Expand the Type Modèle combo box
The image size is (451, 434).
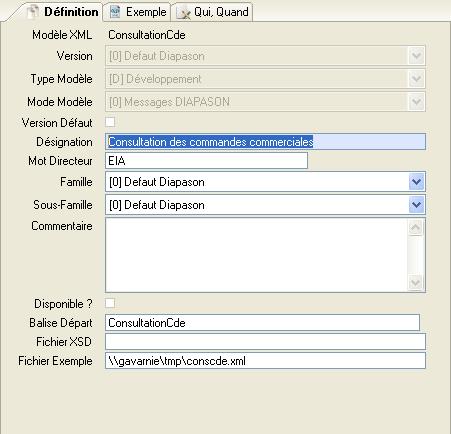265,79
